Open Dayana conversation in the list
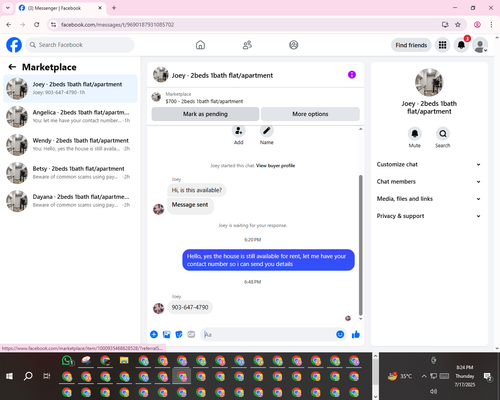The height and width of the screenshot is (400, 500). click(70, 201)
